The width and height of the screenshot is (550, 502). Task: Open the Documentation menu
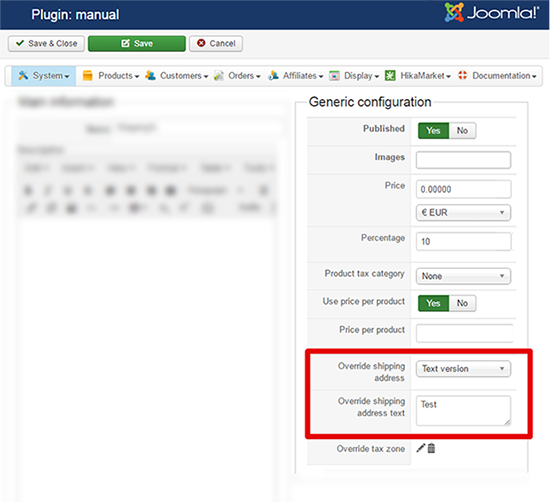click(x=497, y=76)
